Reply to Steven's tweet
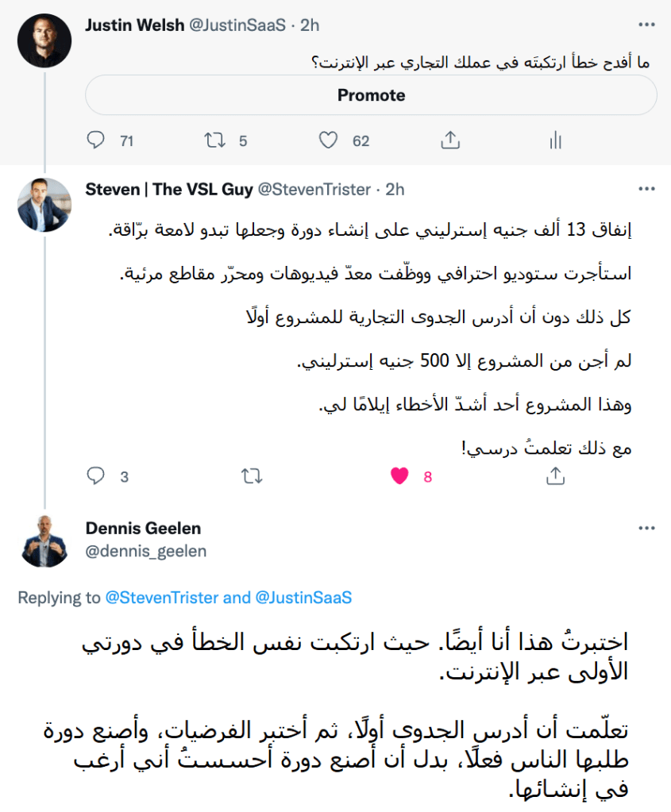671x812 pixels. point(96,476)
